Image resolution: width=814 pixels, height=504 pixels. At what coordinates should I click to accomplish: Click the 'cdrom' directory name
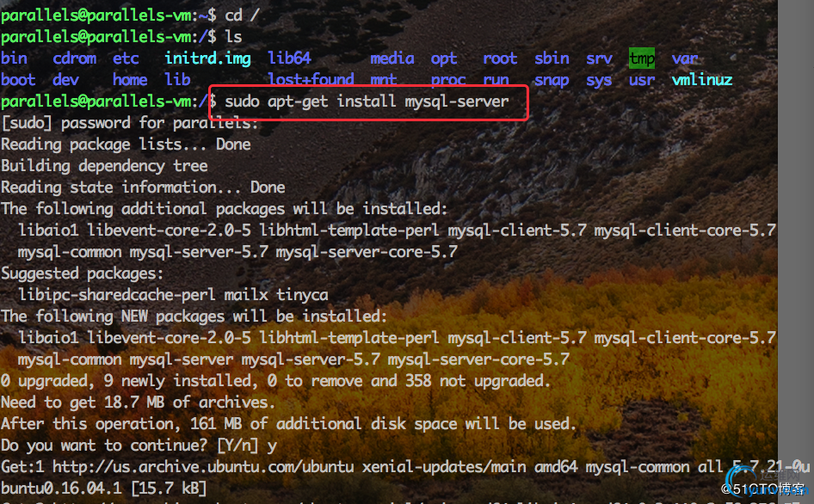[74, 58]
